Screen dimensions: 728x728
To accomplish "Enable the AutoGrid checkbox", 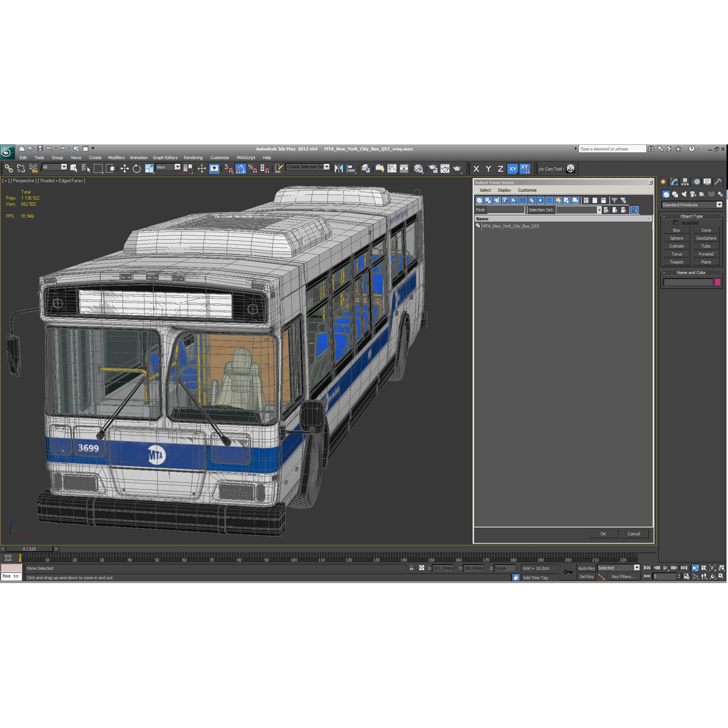I will pyautogui.click(x=676, y=223).
